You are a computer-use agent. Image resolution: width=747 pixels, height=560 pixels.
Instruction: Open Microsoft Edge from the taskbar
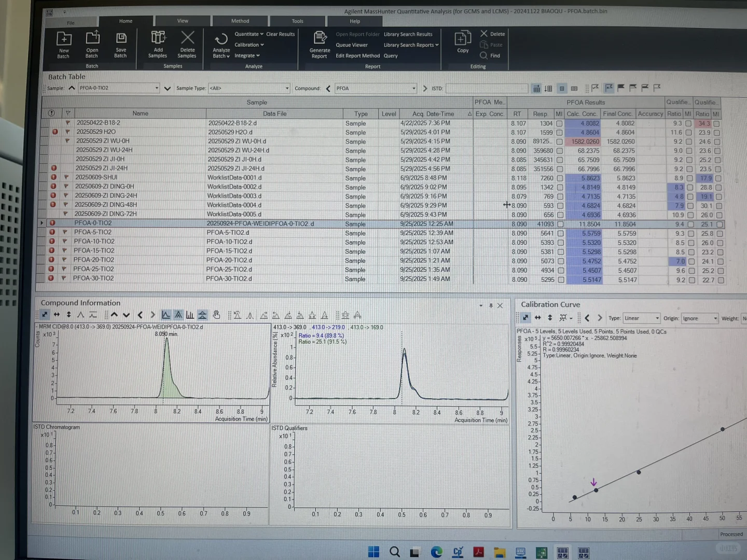(436, 552)
